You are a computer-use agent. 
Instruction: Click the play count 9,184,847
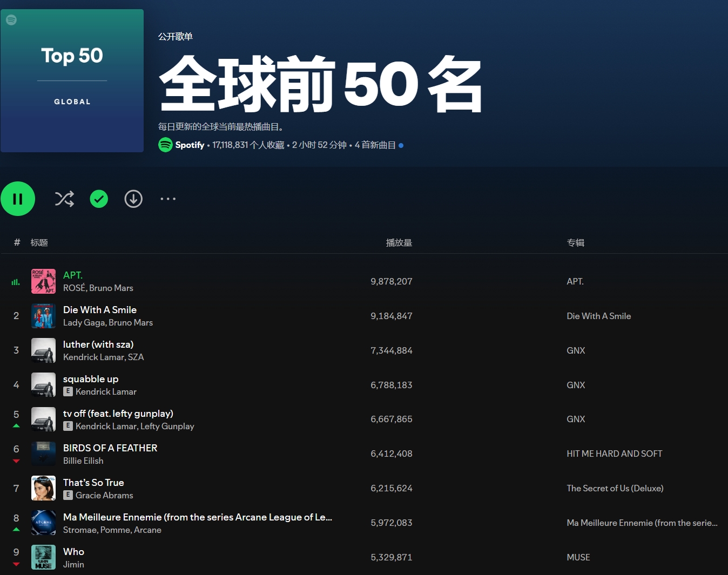click(x=392, y=316)
